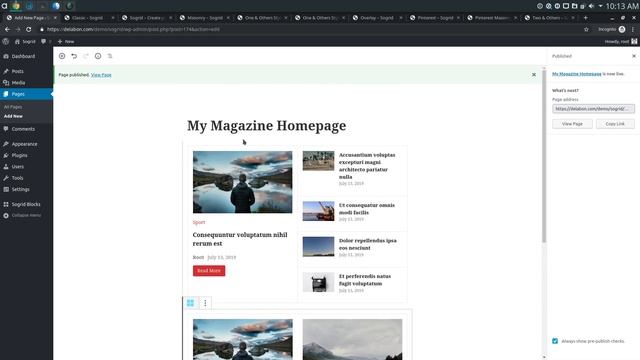Viewport: 640px width, 360px height.
Task: Open Sogrid Blocks menu
Action: click(x=26, y=204)
